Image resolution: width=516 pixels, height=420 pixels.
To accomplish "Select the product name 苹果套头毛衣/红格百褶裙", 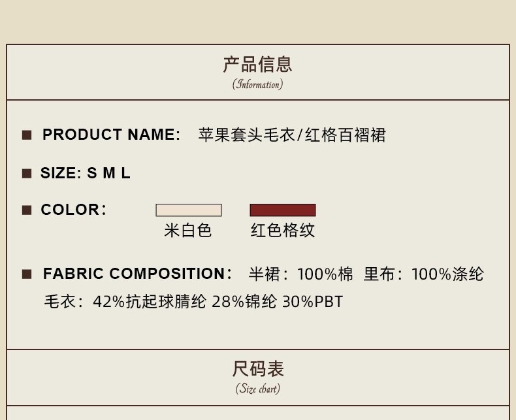I will 292,135.
